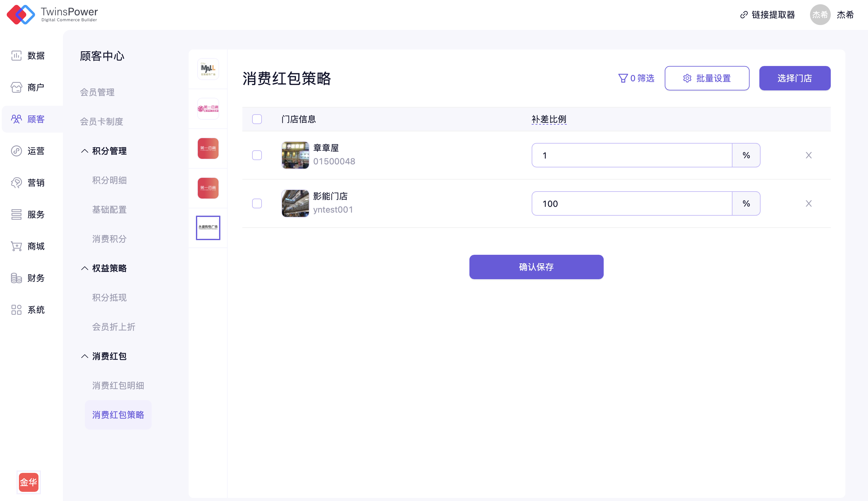Toggle the select-all checkbox in table header

tap(257, 119)
